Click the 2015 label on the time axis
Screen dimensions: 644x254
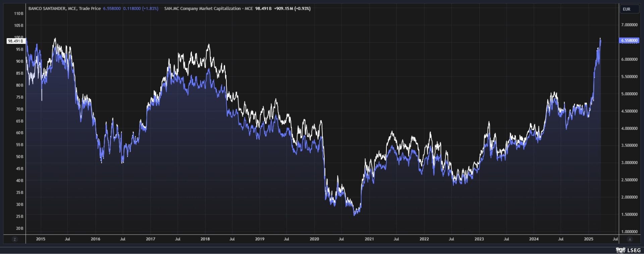[41, 239]
